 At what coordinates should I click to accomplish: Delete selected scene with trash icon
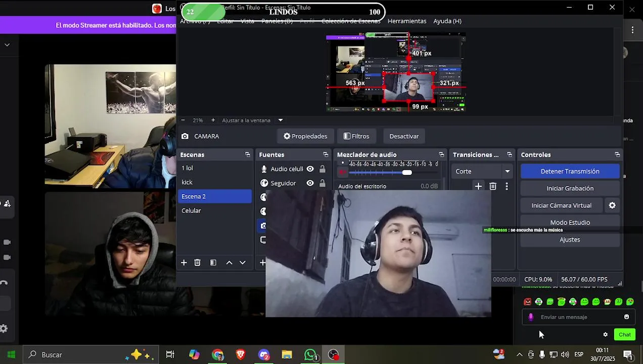pos(198,263)
